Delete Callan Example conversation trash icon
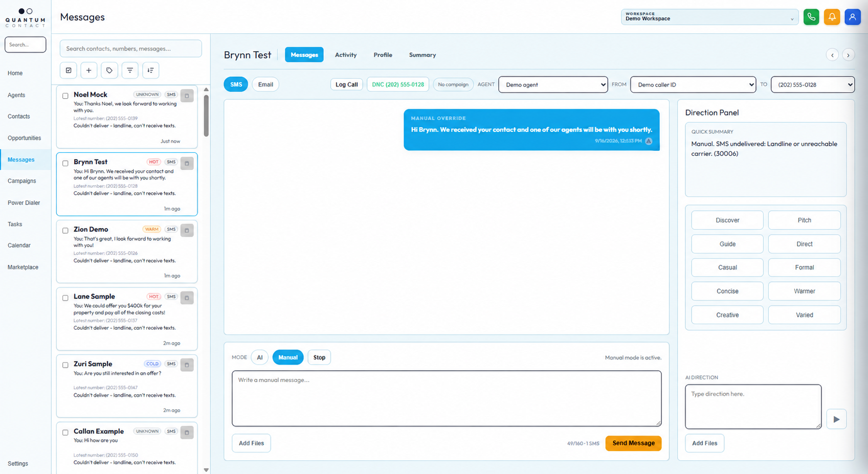 (x=187, y=433)
